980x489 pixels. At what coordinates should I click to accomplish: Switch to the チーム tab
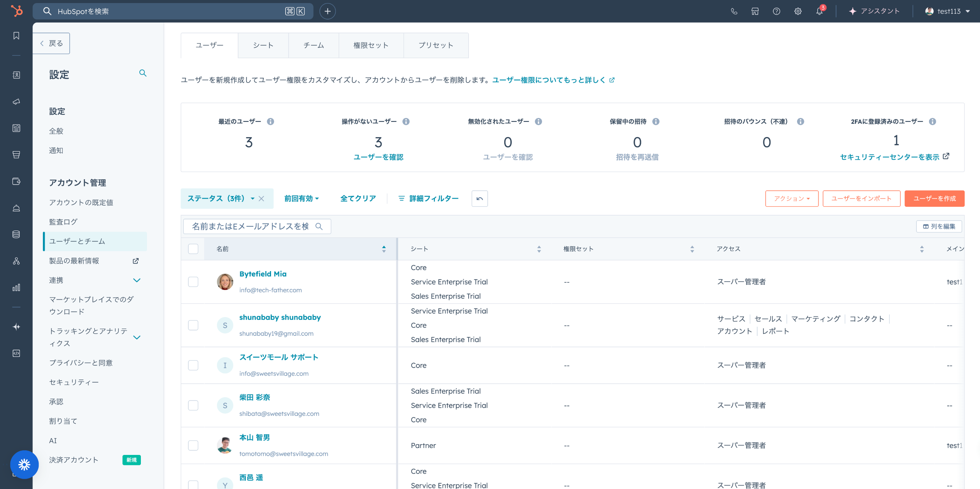(314, 45)
